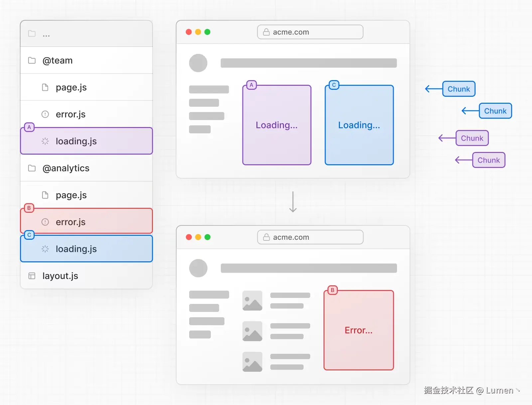Click the lock icon in the lower browser address bar
This screenshot has height=405, width=532.
pyautogui.click(x=266, y=237)
